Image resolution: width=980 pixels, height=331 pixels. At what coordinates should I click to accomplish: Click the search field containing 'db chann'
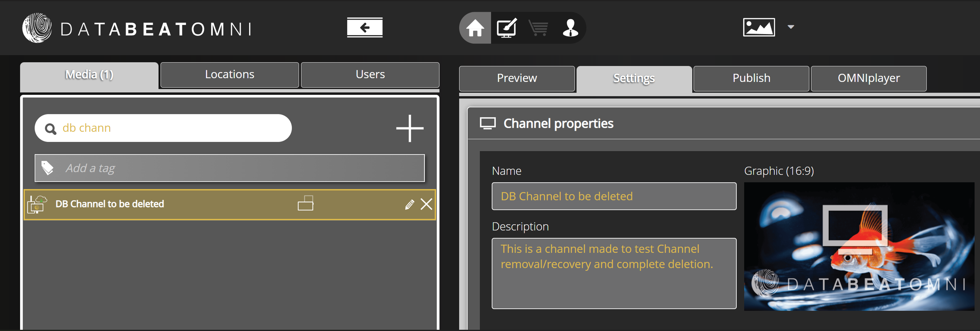(x=163, y=128)
